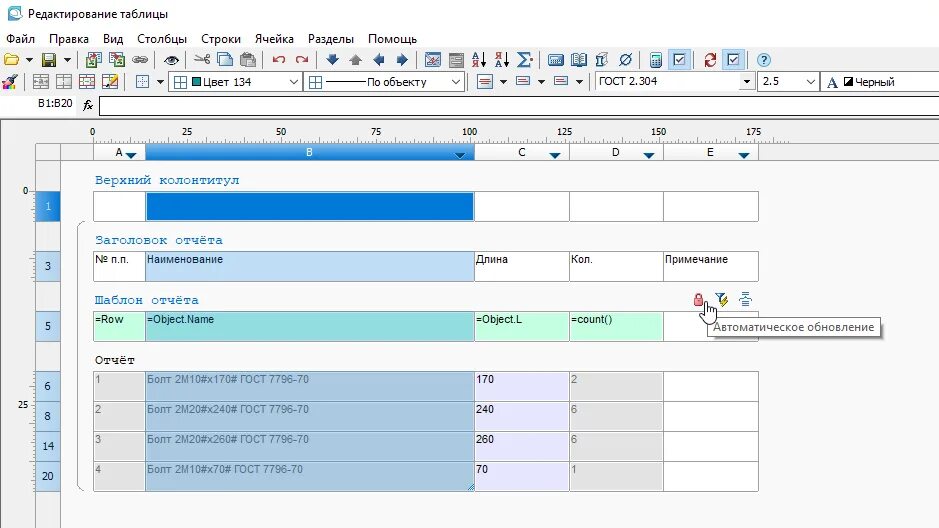
Task: Expand the open file dropdown arrow
Action: pos(29,60)
